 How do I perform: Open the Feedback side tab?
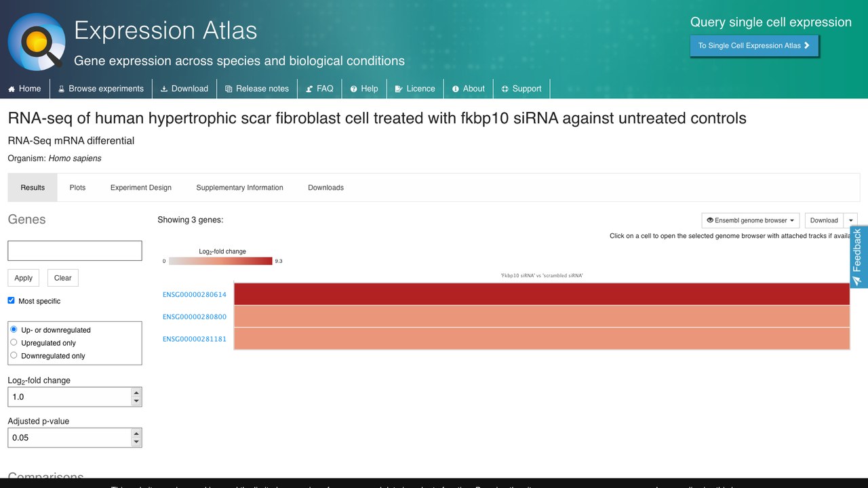858,258
